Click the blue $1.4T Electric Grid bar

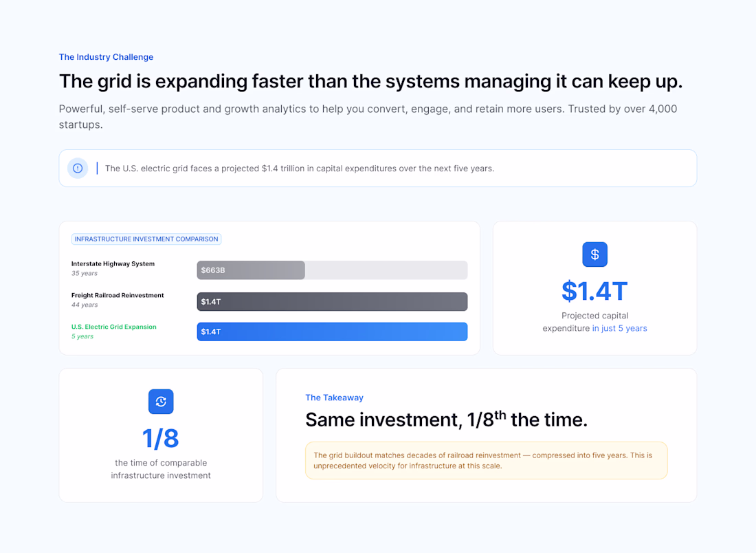click(332, 332)
